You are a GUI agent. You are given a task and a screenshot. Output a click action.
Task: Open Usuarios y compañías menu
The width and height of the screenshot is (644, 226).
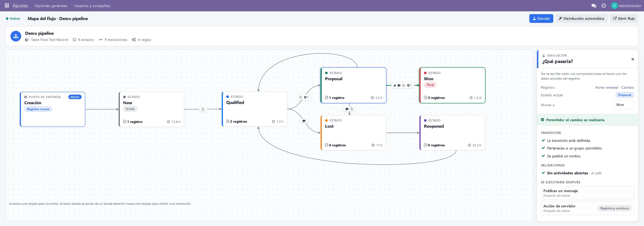pyautogui.click(x=92, y=6)
